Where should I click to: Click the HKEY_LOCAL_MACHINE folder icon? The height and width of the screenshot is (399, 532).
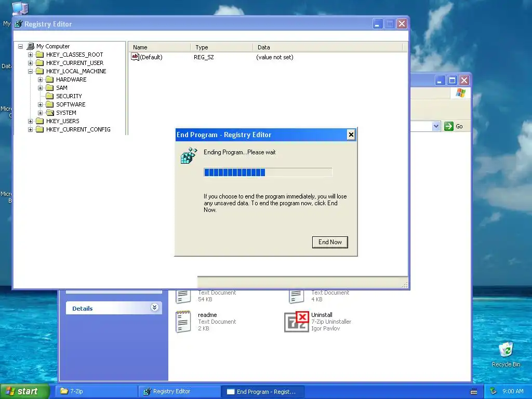pos(40,71)
